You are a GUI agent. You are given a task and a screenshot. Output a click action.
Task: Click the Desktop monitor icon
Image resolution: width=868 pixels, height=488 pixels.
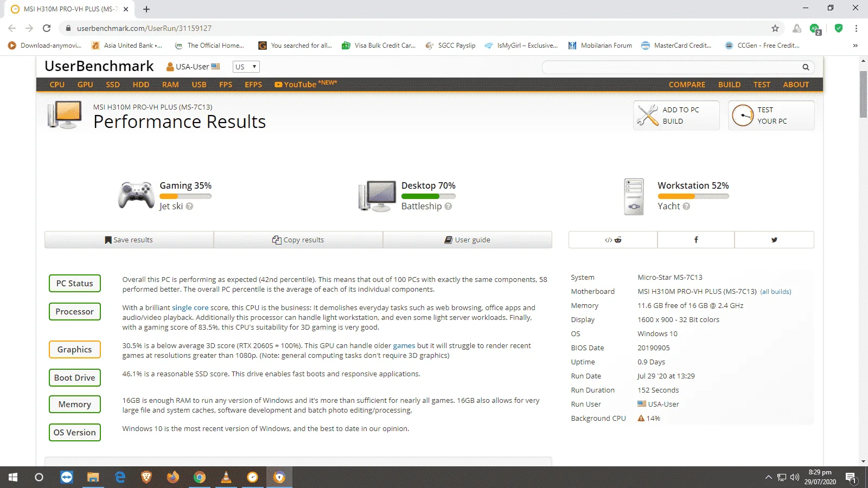click(378, 196)
